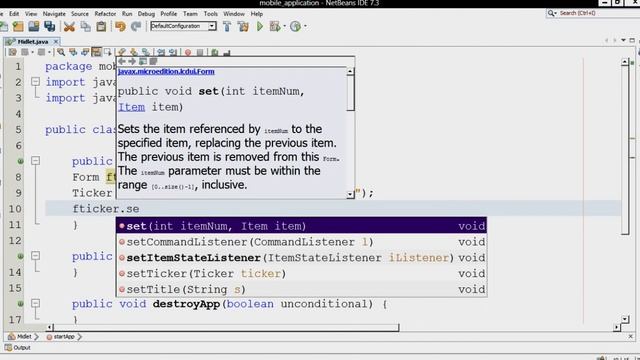Viewport: 640px width, 360px height.
Task: Click the Find Selection magnifier in editor toolbar
Action: pos(61,52)
